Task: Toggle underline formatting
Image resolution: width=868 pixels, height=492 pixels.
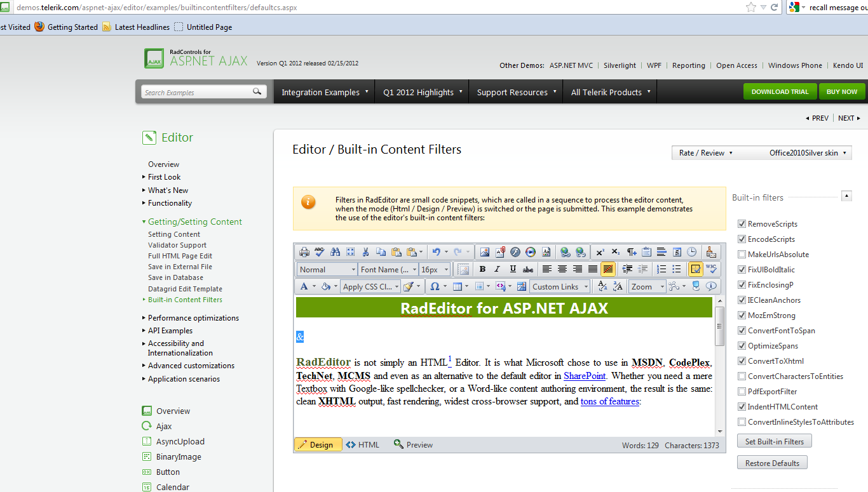Action: point(513,269)
